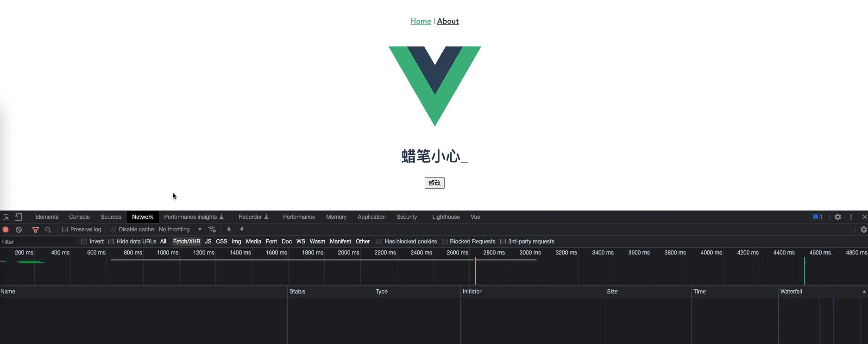
Task: Open network search magnifier
Action: (48, 229)
